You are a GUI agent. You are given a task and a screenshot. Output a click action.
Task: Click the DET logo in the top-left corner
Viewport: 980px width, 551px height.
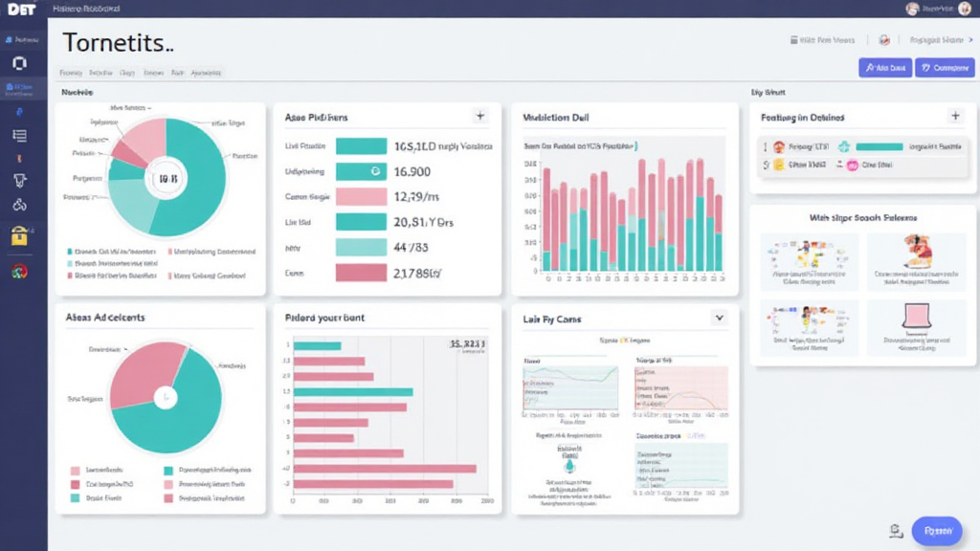22,9
